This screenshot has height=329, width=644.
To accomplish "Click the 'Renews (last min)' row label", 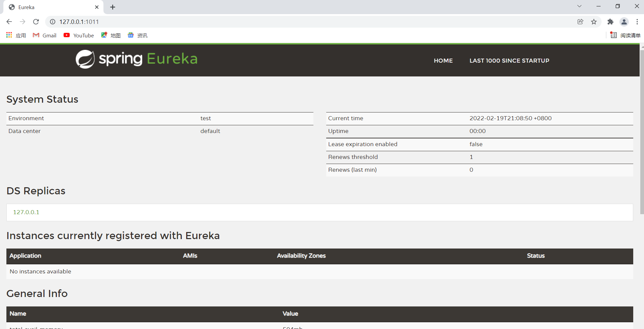I will [x=352, y=170].
